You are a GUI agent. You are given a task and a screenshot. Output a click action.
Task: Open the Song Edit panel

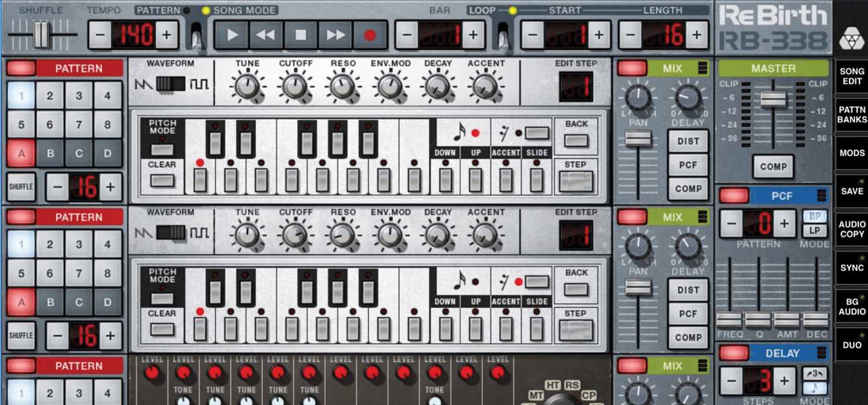[851, 76]
